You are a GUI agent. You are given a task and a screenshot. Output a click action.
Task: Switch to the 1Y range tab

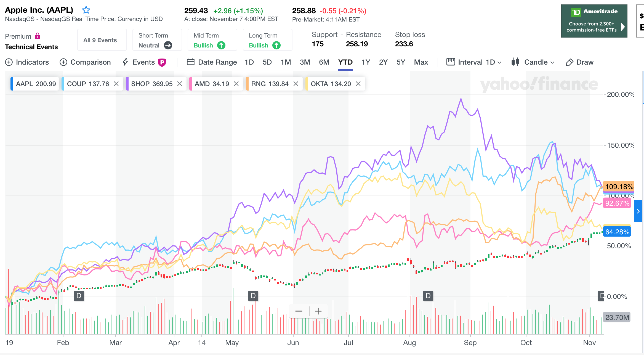pyautogui.click(x=366, y=62)
